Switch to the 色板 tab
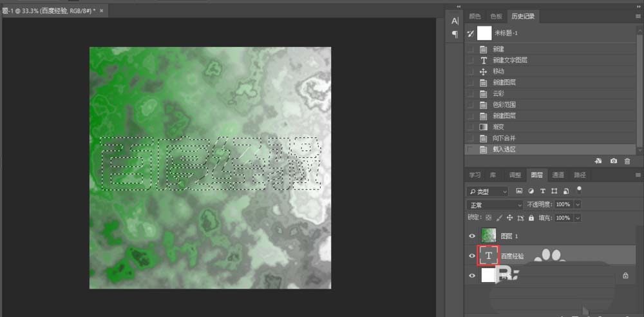The width and height of the screenshot is (644, 317). tap(496, 17)
